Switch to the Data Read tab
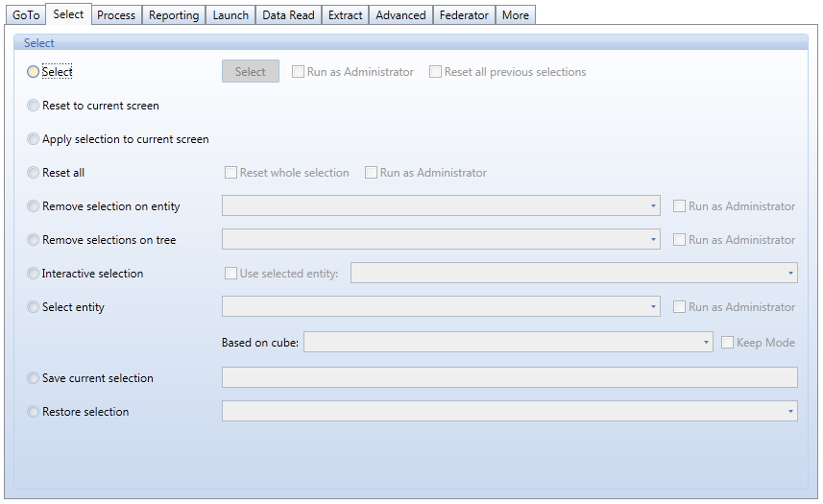Viewport: 823px width, 504px height. (x=288, y=15)
